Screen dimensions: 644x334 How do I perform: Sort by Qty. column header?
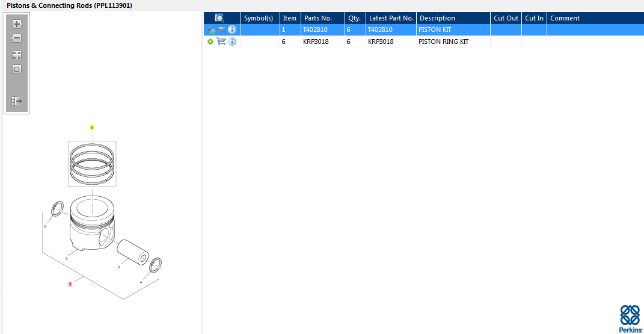click(x=355, y=18)
